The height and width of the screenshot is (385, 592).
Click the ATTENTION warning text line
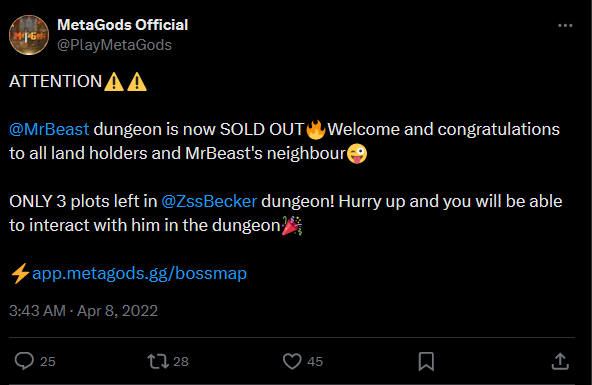[78, 82]
